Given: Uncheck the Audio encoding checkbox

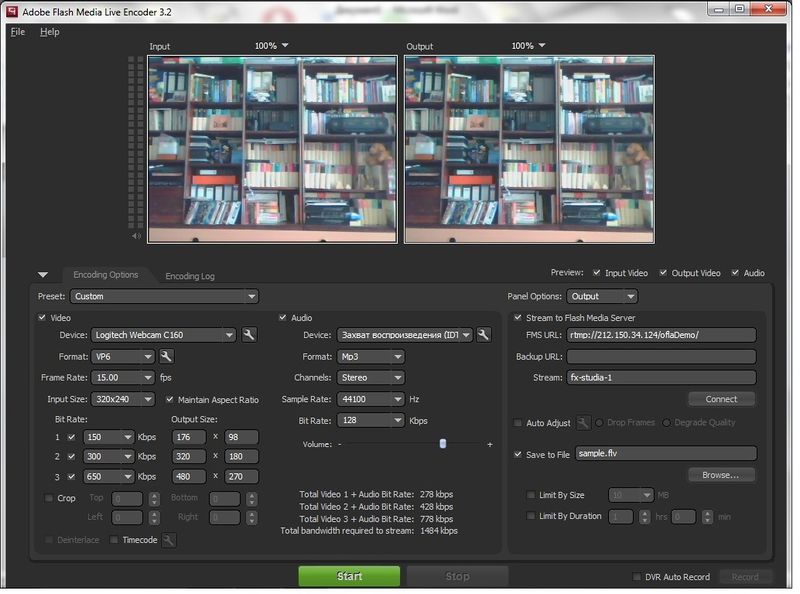Looking at the screenshot, I should 282,317.
